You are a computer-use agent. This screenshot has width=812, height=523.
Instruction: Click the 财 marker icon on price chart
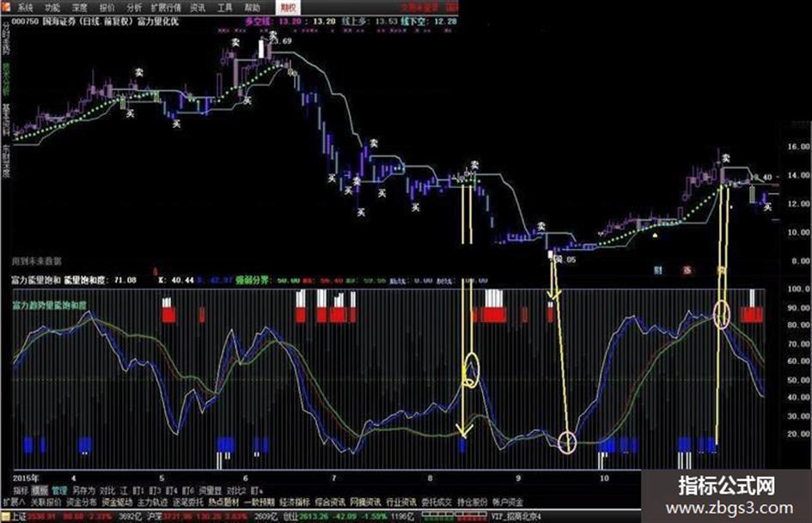coord(658,270)
